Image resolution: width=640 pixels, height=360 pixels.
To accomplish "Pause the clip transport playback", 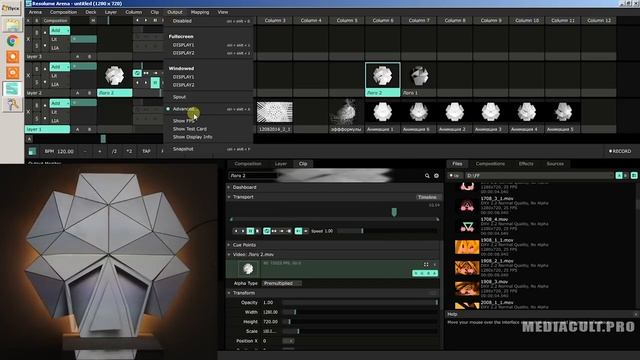I will tap(250, 231).
